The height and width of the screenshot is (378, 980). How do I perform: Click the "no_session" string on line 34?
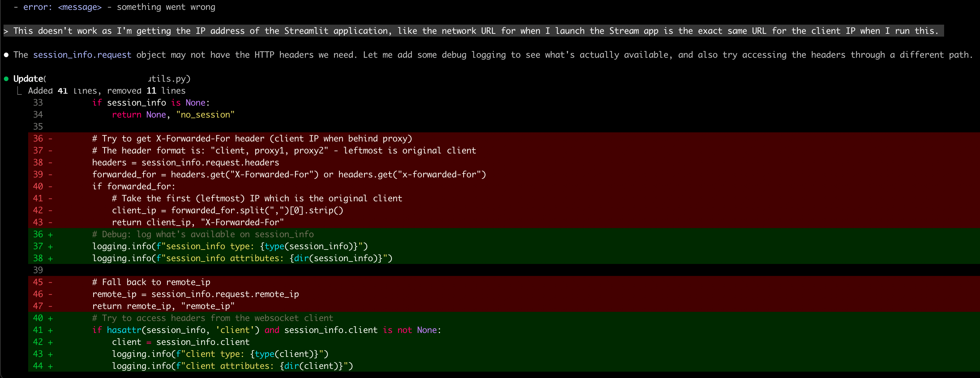[205, 115]
